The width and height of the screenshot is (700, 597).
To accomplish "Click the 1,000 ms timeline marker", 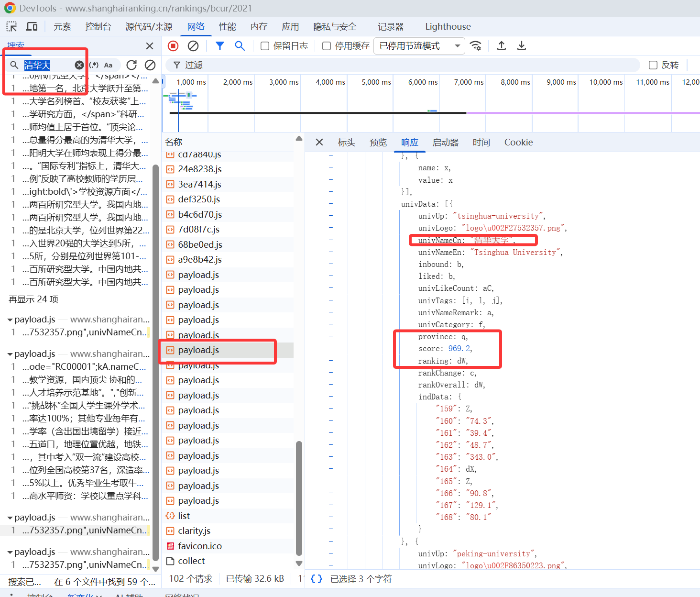I will [191, 82].
